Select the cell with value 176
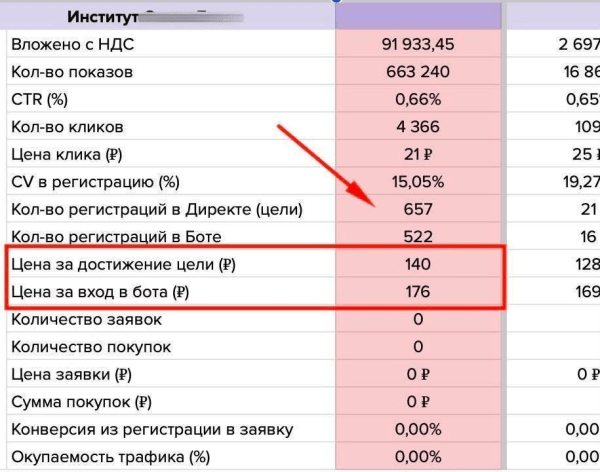 tap(417, 292)
